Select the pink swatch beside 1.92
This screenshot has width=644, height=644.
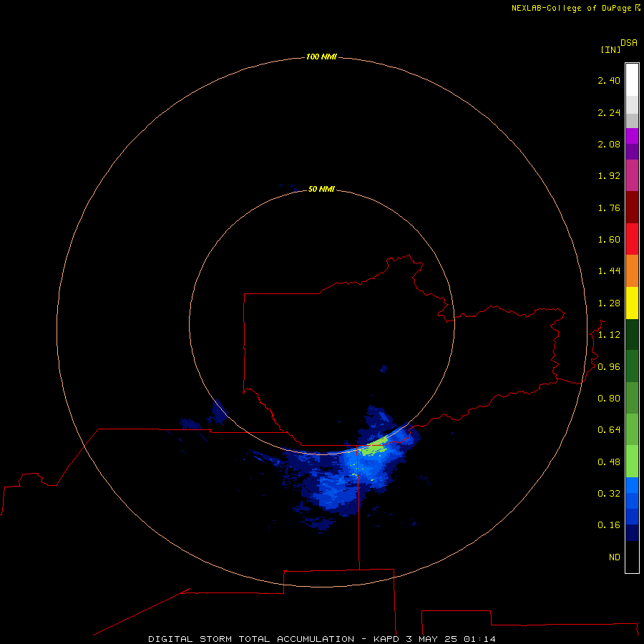632,175
